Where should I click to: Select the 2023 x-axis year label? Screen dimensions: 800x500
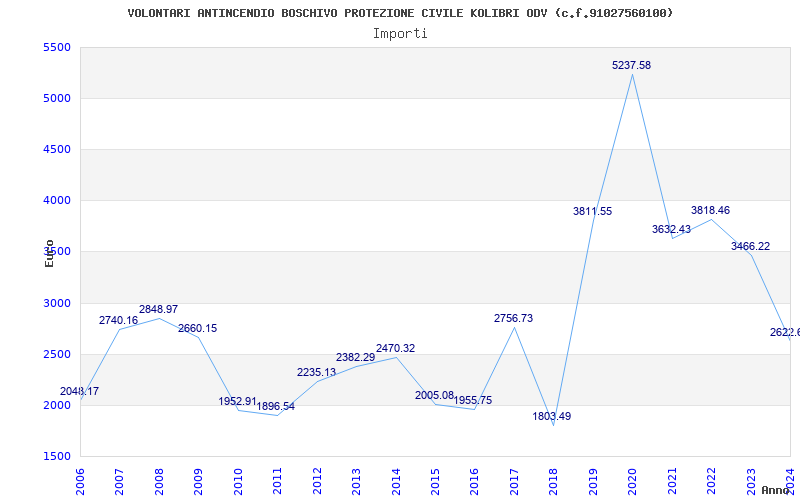pyautogui.click(x=751, y=482)
